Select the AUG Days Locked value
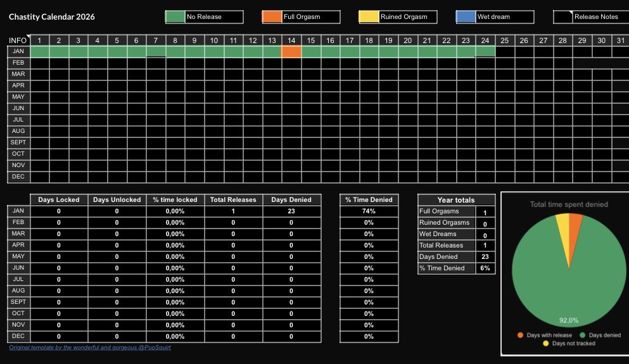Screen dimensions: 629x364 (x=59, y=291)
